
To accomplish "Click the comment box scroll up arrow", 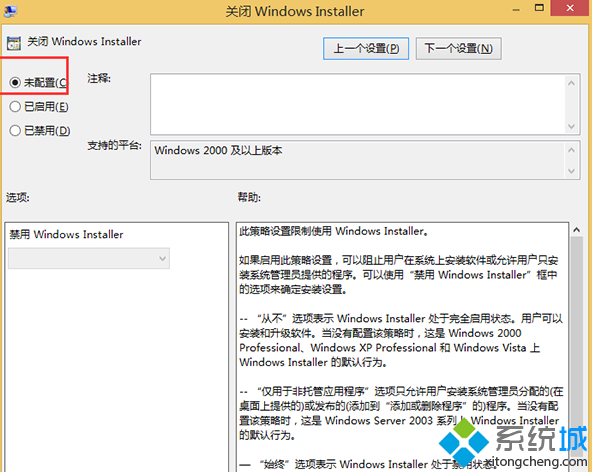I will [x=571, y=83].
